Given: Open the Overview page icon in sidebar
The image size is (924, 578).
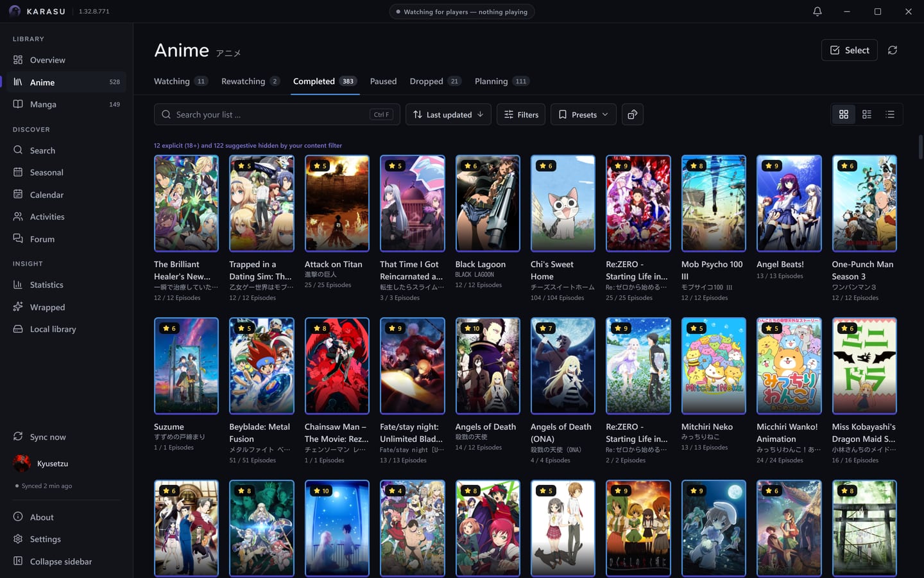Looking at the screenshot, I should [x=18, y=60].
